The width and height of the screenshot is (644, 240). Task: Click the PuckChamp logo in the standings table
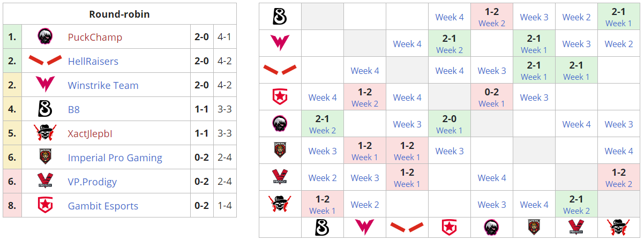click(x=44, y=37)
